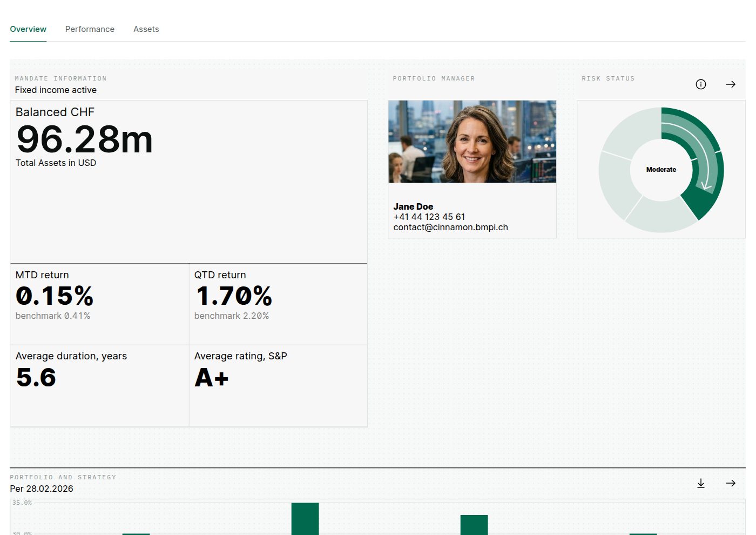Click the Balanced CHF mandate label
Screen dimensions: 756x535
(55, 112)
